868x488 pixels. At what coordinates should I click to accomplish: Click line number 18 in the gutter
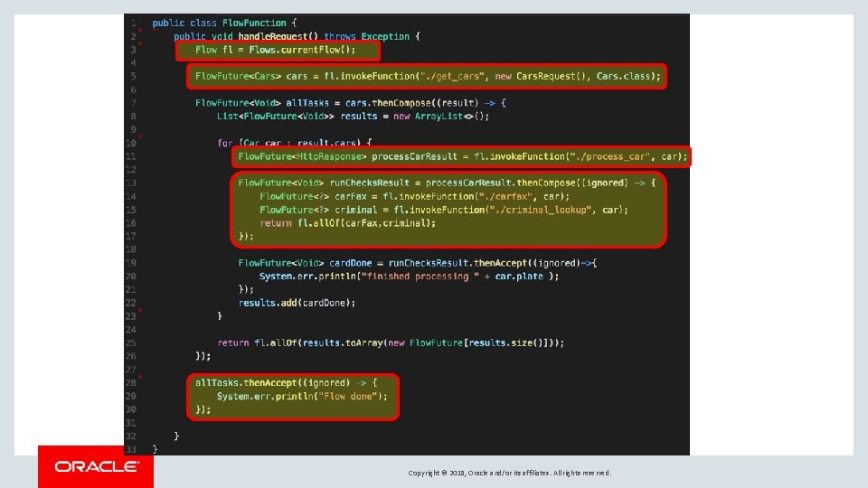130,249
